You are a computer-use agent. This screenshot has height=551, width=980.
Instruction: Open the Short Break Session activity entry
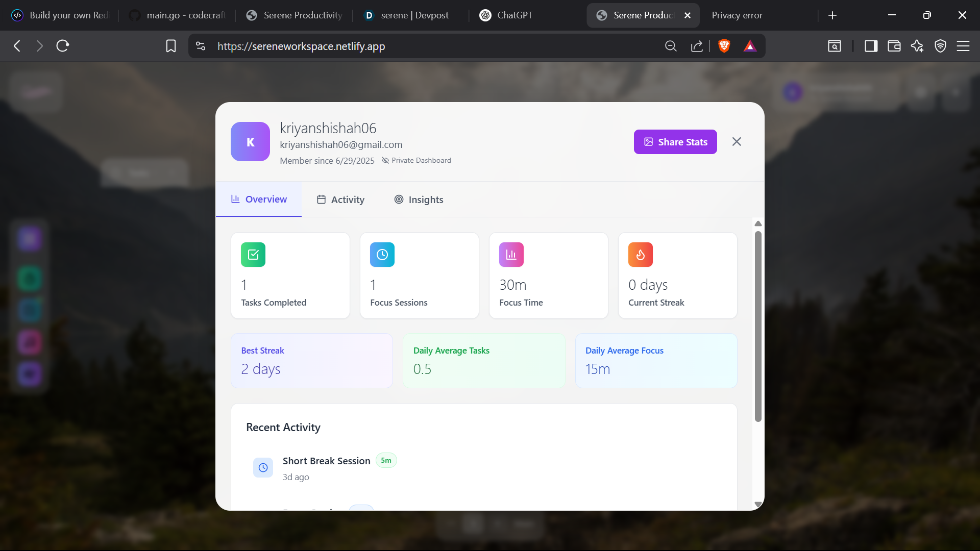(x=327, y=461)
